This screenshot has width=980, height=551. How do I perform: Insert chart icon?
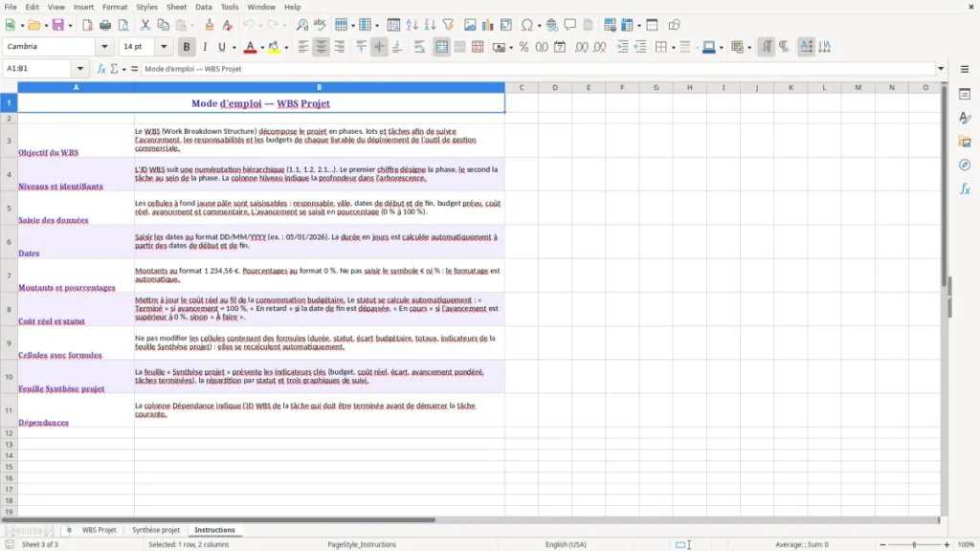tap(487, 25)
